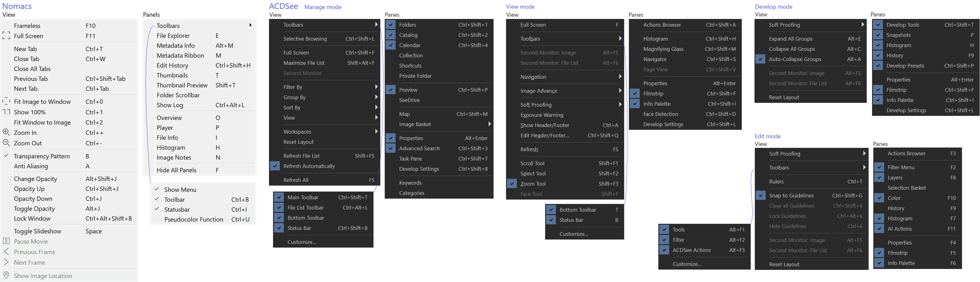Expand the Image Basket submenu arrow
Image resolution: width=980 pixels, height=282 pixels.
489,124
